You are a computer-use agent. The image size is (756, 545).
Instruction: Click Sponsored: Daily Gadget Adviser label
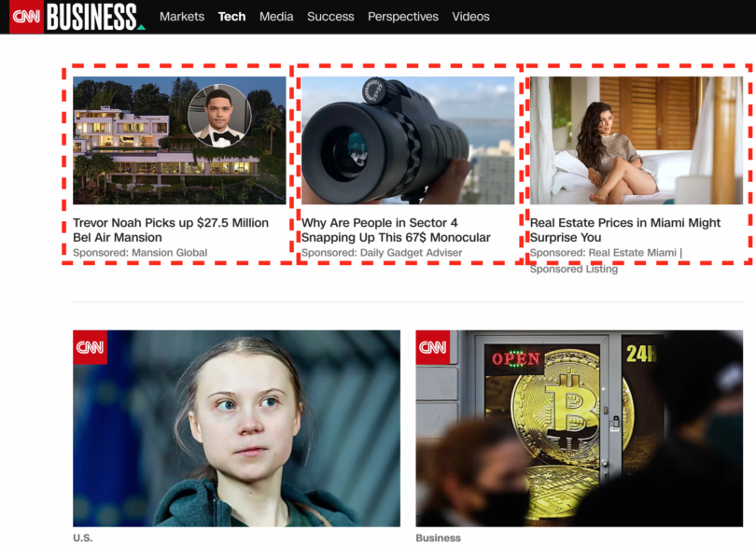click(382, 253)
